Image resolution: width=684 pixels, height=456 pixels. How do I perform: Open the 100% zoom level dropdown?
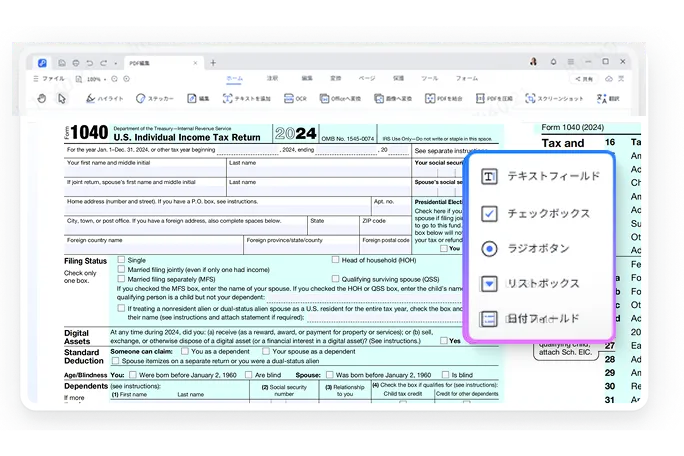(96, 79)
